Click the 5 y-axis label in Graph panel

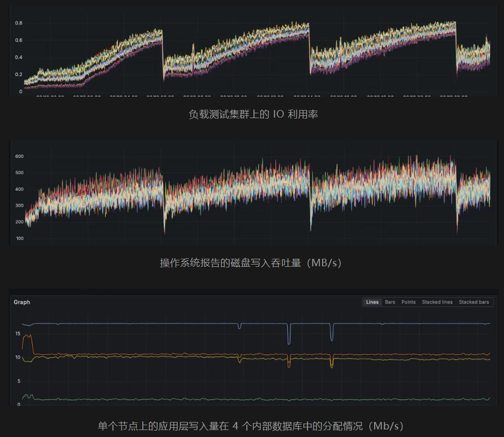pos(19,381)
